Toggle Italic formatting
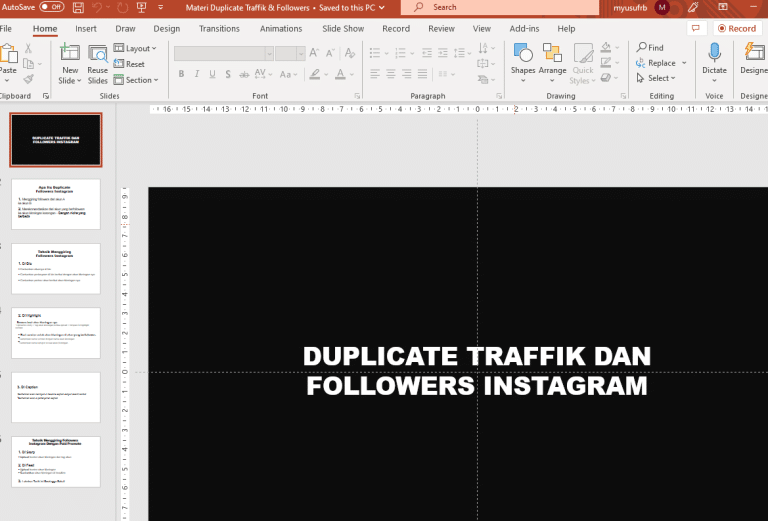 (x=197, y=74)
